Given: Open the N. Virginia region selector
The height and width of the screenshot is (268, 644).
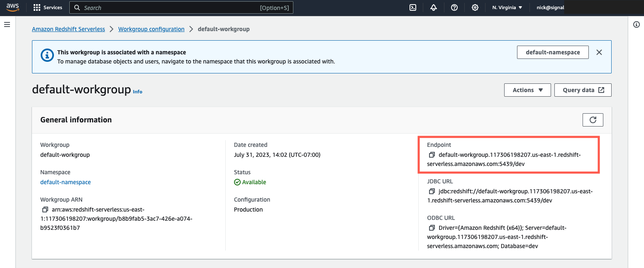Looking at the screenshot, I should pyautogui.click(x=507, y=7).
